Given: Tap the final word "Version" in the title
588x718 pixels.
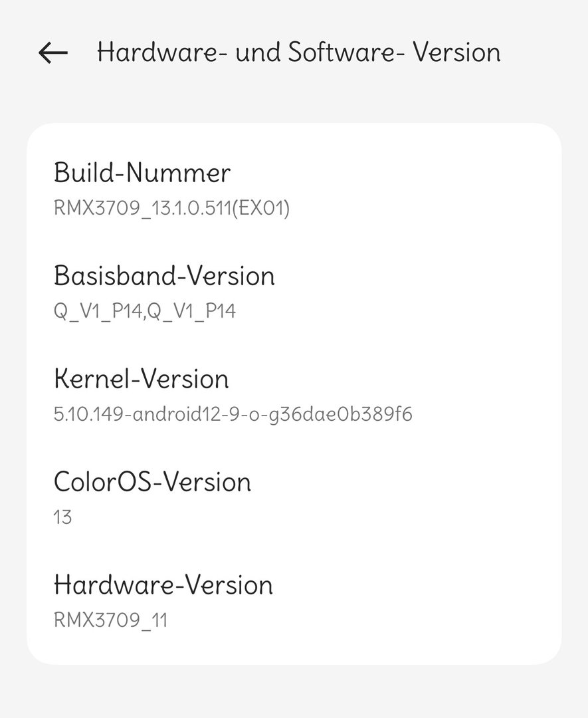Looking at the screenshot, I should 456,53.
